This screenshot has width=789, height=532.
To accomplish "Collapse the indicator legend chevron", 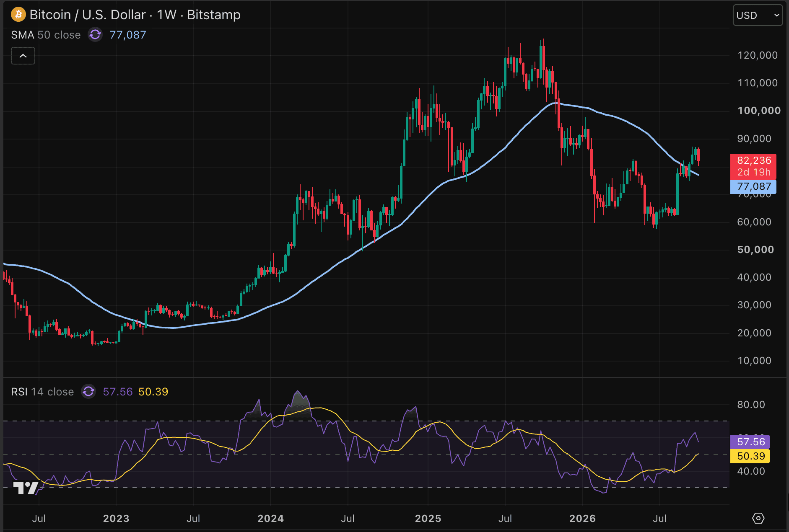I will (x=23, y=56).
